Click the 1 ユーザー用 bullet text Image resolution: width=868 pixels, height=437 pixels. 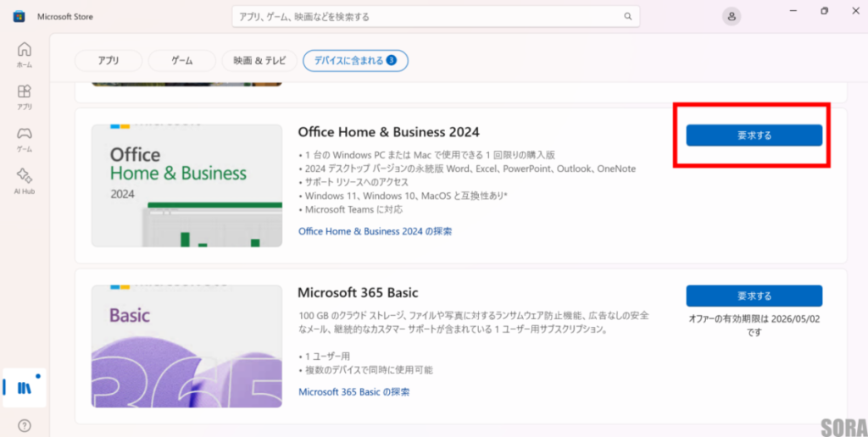click(x=327, y=357)
